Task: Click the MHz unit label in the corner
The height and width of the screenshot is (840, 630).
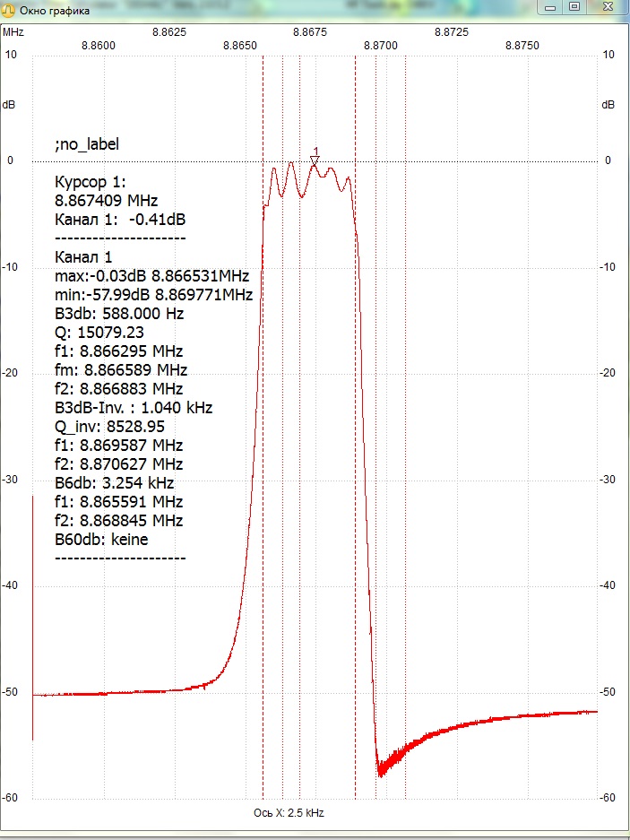Action: [x=13, y=32]
